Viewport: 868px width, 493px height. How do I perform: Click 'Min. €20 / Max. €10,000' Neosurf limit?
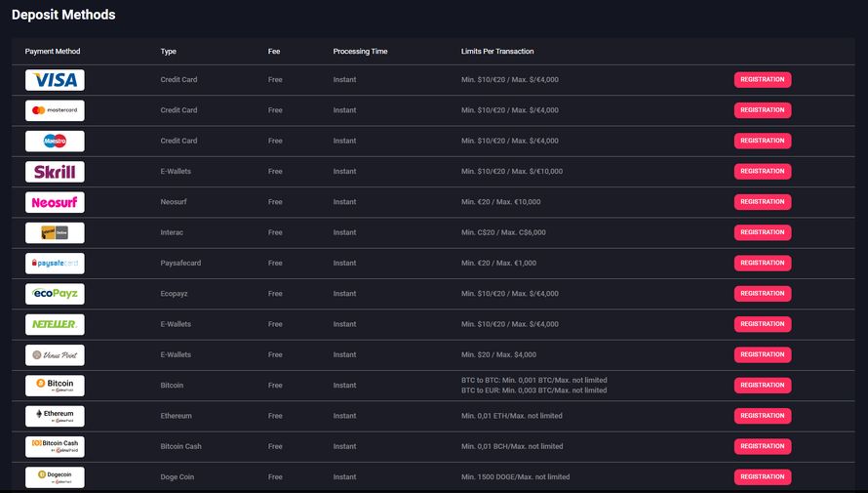tap(501, 202)
